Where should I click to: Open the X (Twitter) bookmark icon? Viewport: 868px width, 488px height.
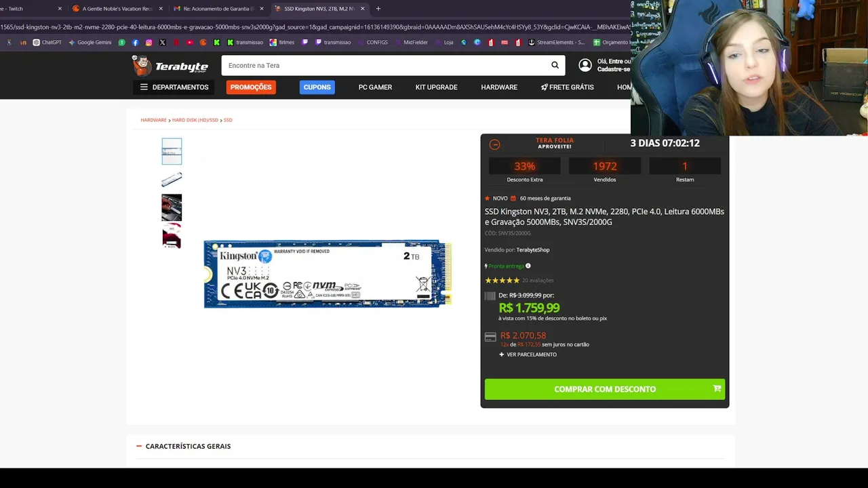[163, 42]
